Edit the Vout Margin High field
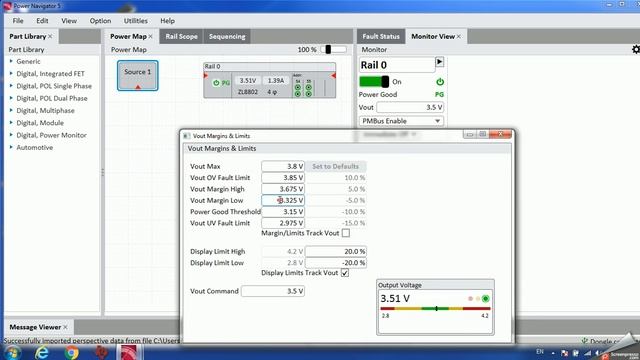Viewport: 640px width, 360px height. point(283,189)
